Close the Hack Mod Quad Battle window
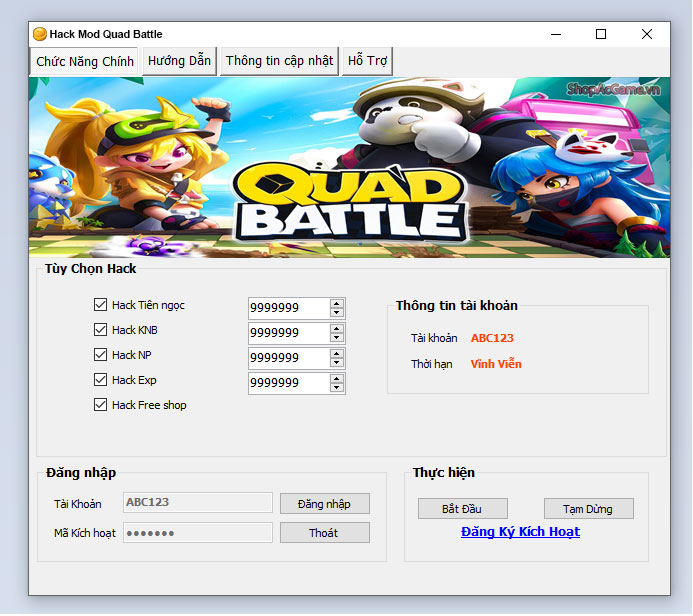693x616 pixels. [647, 34]
